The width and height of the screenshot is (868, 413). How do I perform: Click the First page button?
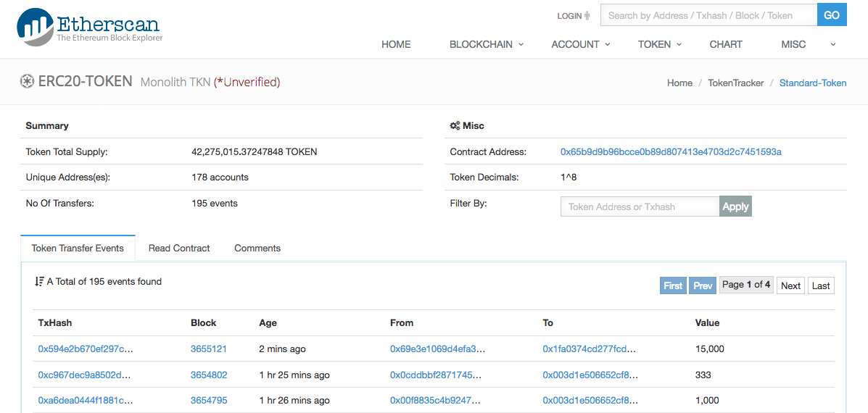pyautogui.click(x=673, y=285)
